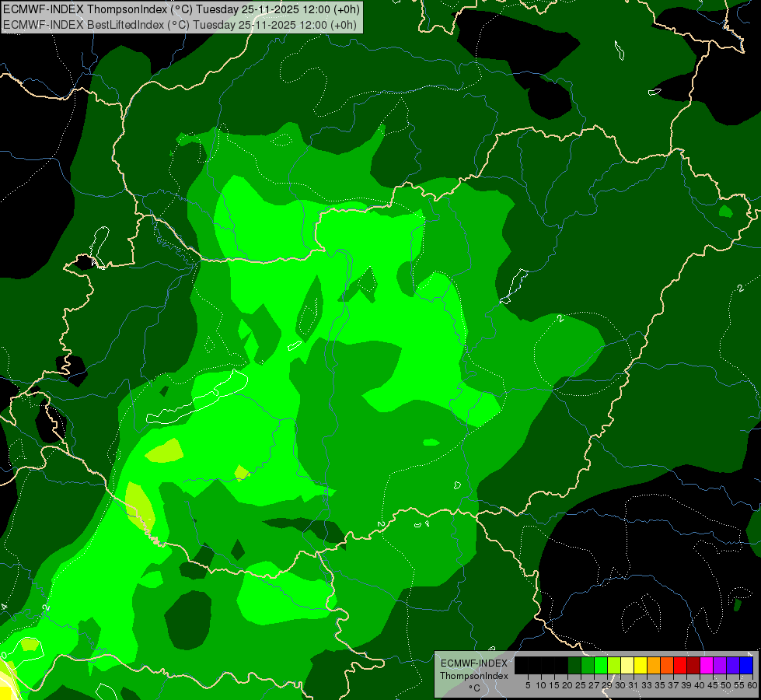Viewport: 761px width, 700px height.
Task: Select the orange 33-35 legend swatch
Action: pyautogui.click(x=654, y=665)
